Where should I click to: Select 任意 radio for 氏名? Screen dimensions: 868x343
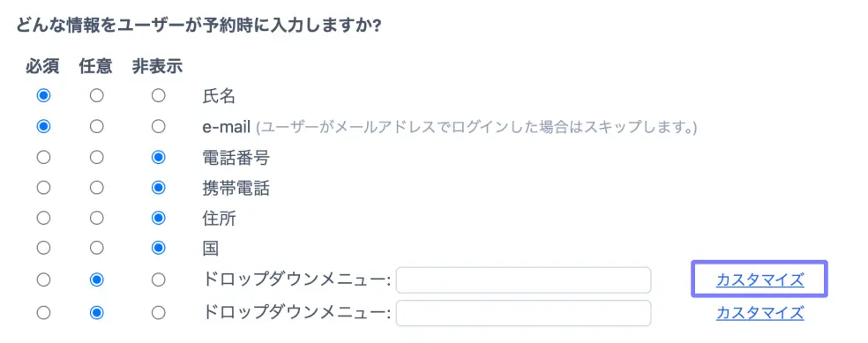(97, 96)
